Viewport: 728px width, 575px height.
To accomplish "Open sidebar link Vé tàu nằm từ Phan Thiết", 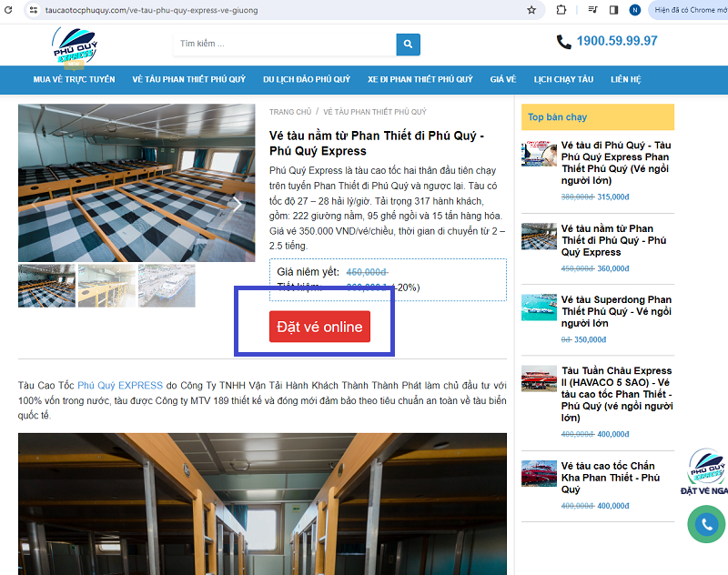I will click(613, 240).
